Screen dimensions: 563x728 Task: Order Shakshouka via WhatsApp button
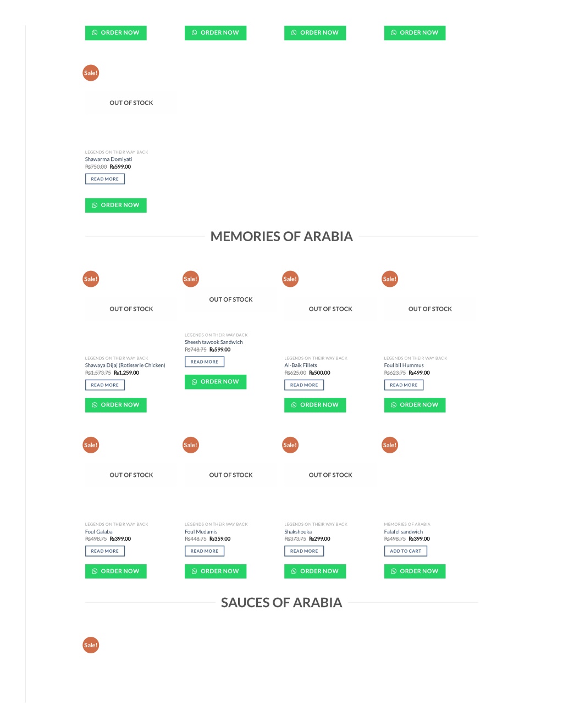[x=315, y=571]
